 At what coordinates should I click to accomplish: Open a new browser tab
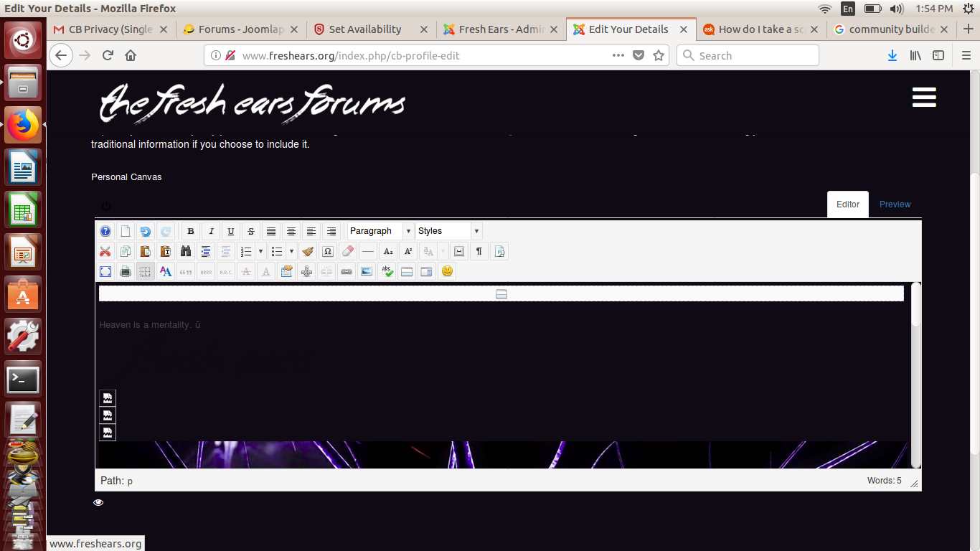[969, 29]
